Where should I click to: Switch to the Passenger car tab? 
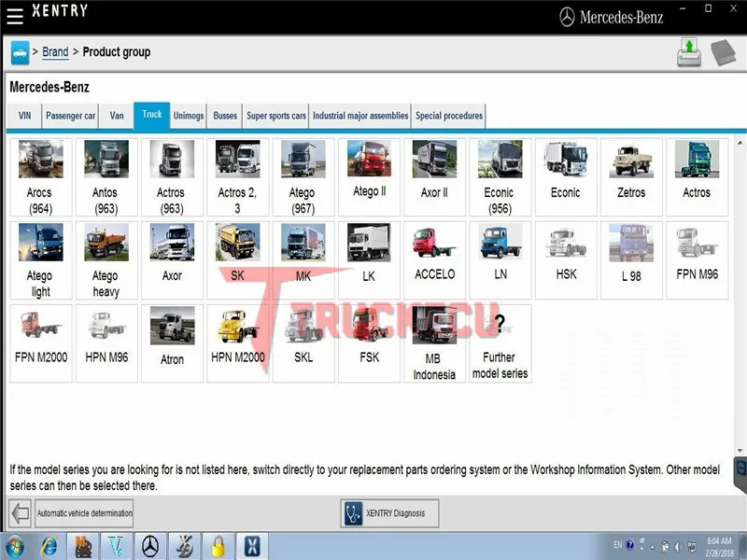coord(71,116)
